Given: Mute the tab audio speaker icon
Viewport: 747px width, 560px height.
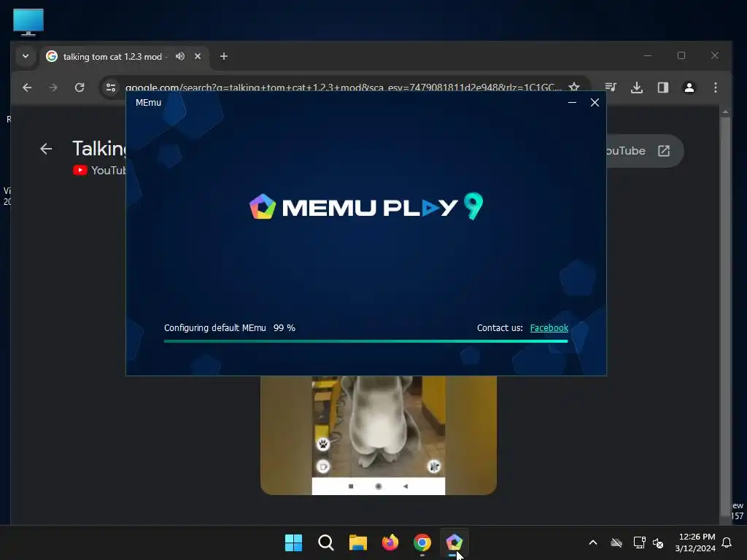Looking at the screenshot, I should (180, 56).
